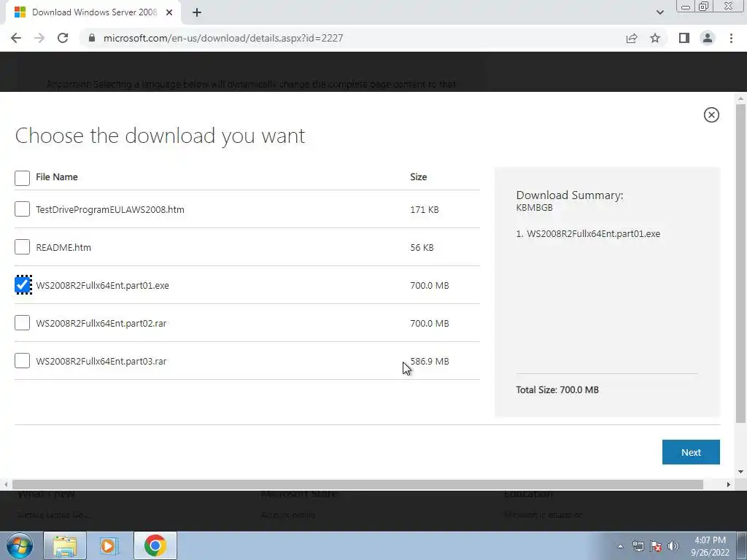Reload the current page

63,38
